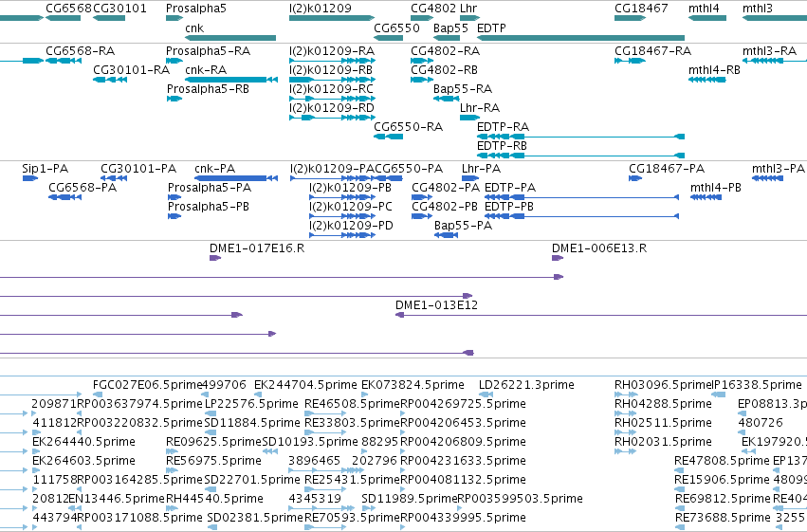Select the cnk gene bar
Screen dimensions: 807x532
pyautogui.click(x=230, y=38)
